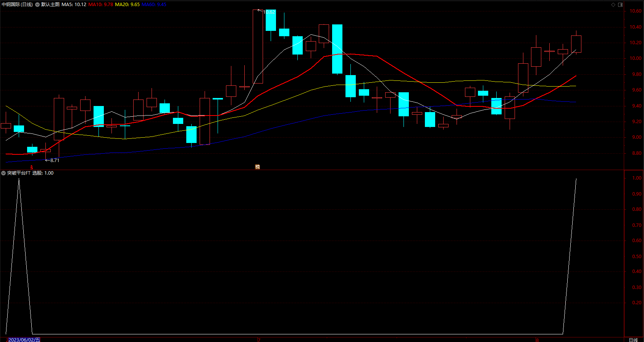Expand the 突破平台FT indicator dropdown
The width and height of the screenshot is (644, 342).
[x=3, y=173]
